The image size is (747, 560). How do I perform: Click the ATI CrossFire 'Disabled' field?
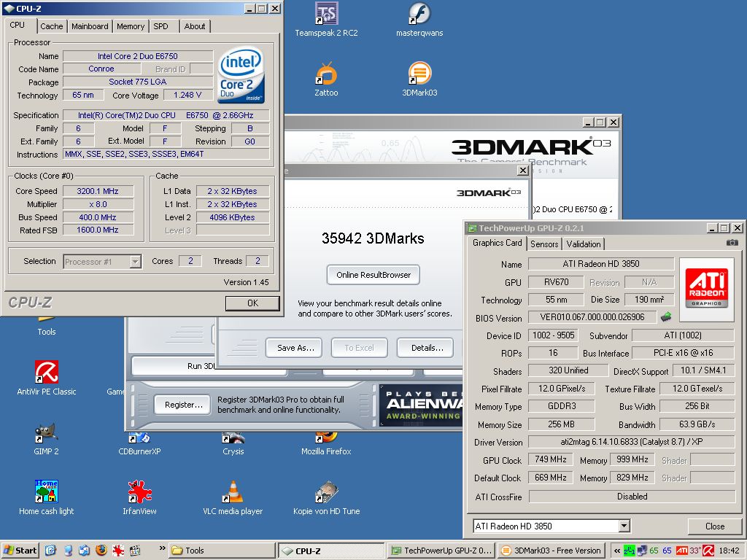click(x=632, y=497)
